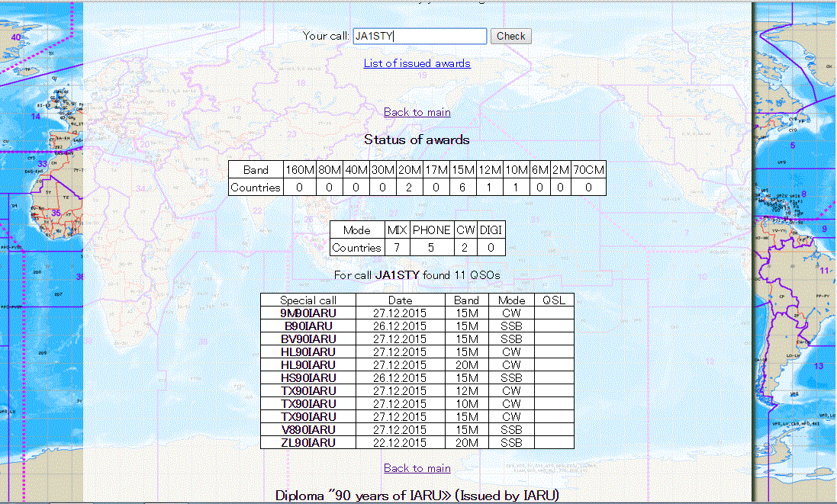Select the Diploma '90 years of IARU' heading
Screen dimensions: 837x504
pos(417,496)
